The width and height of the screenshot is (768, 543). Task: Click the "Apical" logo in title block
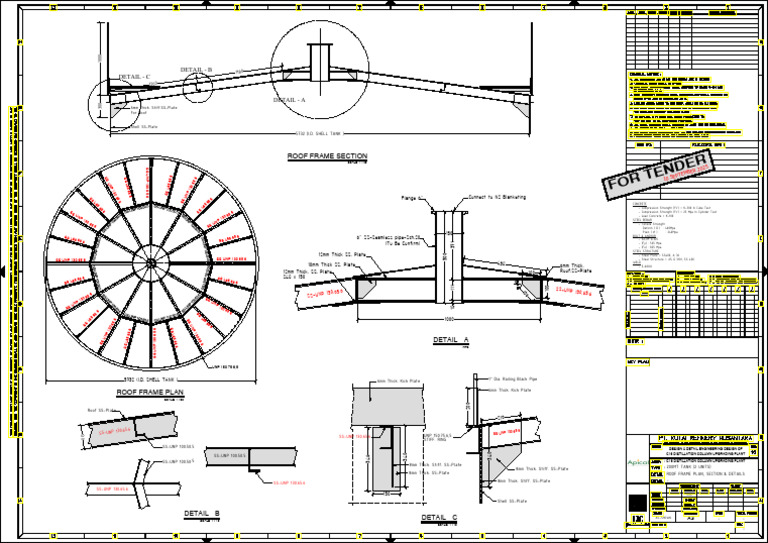pyautogui.click(x=637, y=463)
